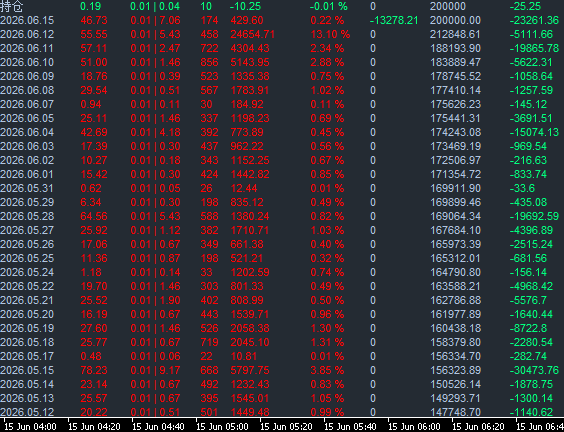
Task: Click the balance 165312.01
Action: point(455,259)
